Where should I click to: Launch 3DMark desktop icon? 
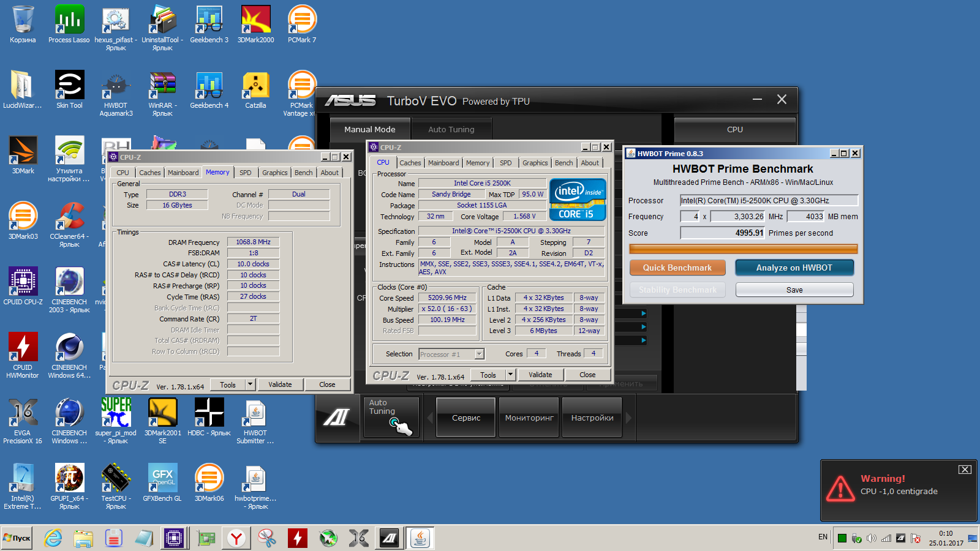(x=23, y=156)
